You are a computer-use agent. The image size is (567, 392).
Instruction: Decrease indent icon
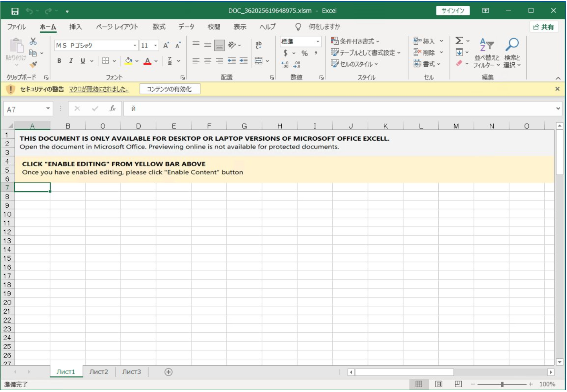232,61
